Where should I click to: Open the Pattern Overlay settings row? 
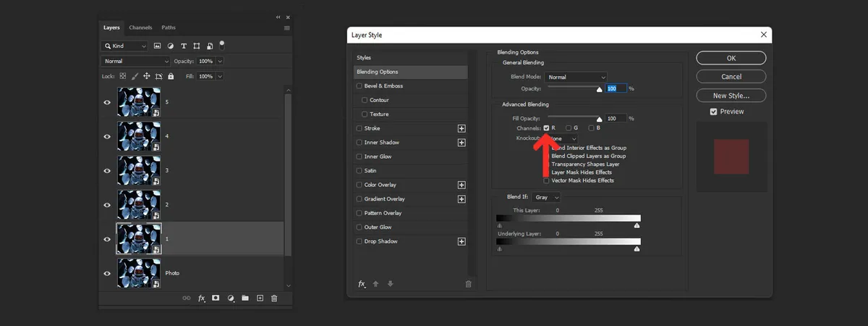(x=411, y=213)
